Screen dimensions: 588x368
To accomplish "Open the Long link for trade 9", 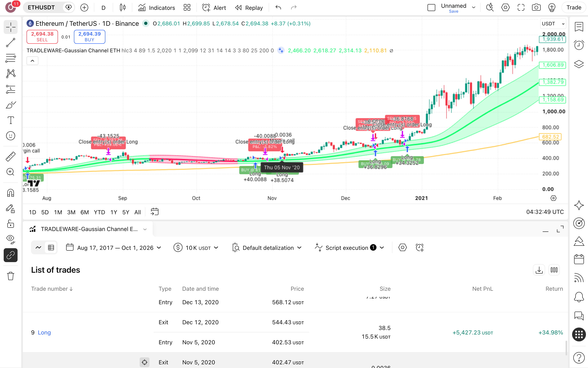I will coord(44,332).
